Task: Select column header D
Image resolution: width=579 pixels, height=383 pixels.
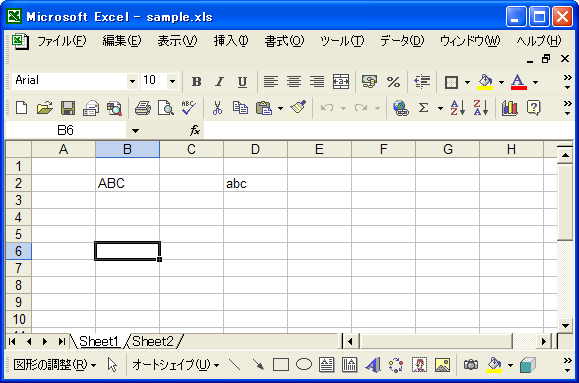Action: point(255,149)
